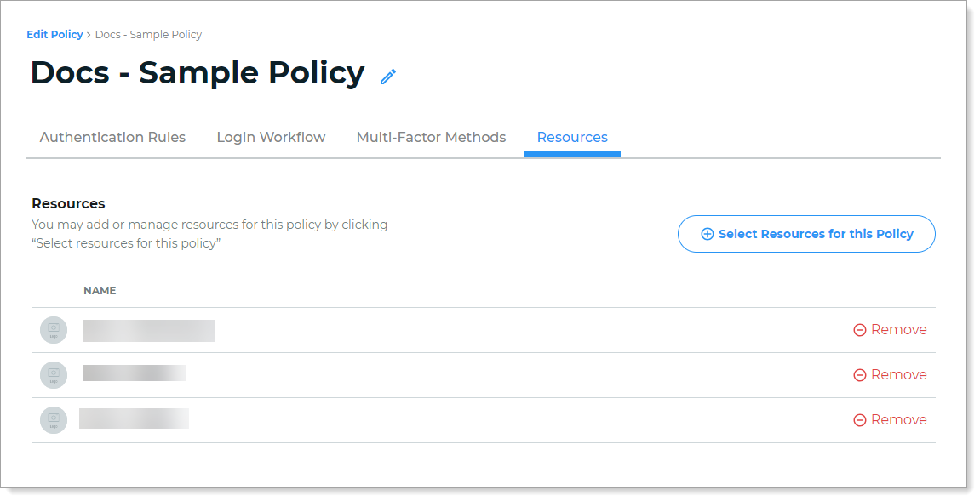The image size is (980, 501).
Task: Open the Authentication Rules tab
Action: tap(112, 138)
